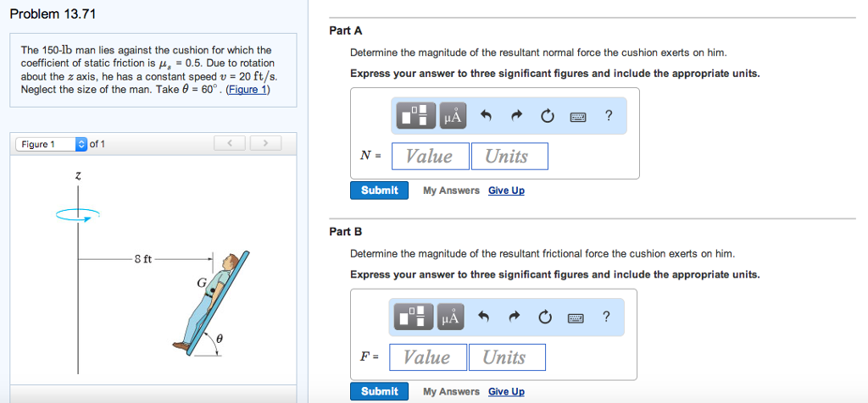This screenshot has height=403, width=868.
Task: Click Give Up link for Part A
Action: tap(506, 190)
